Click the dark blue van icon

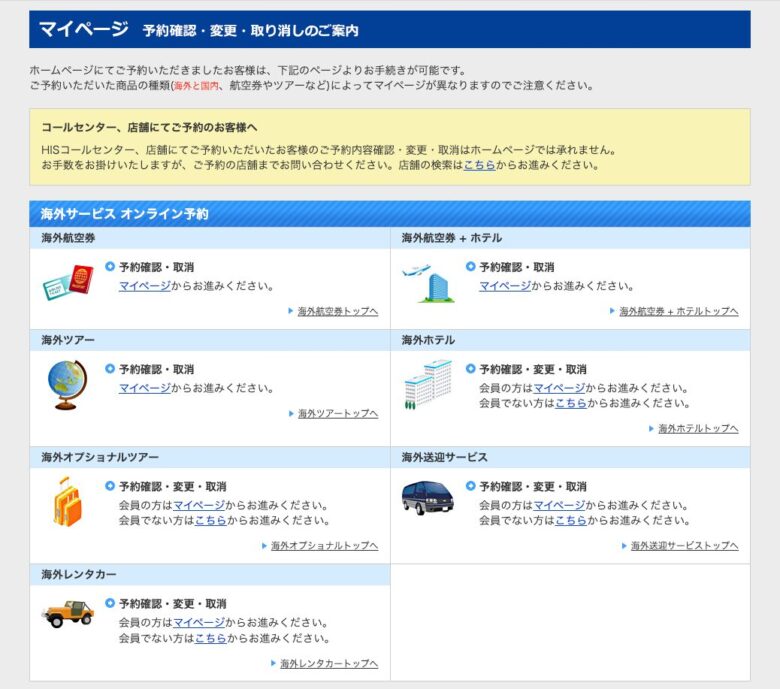[427, 496]
